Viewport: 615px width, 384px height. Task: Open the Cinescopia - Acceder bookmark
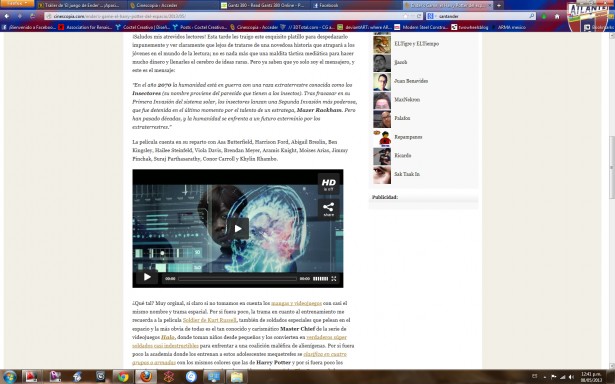tap(254, 27)
